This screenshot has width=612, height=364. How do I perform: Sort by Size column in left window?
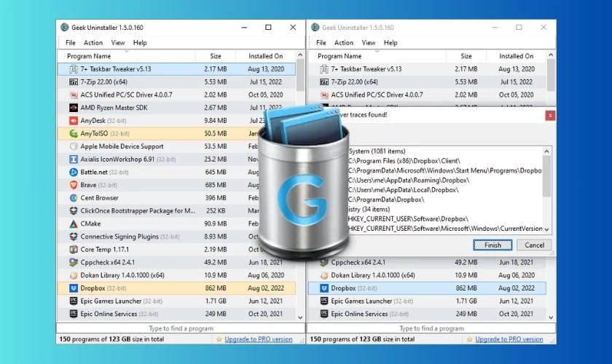tap(216, 56)
